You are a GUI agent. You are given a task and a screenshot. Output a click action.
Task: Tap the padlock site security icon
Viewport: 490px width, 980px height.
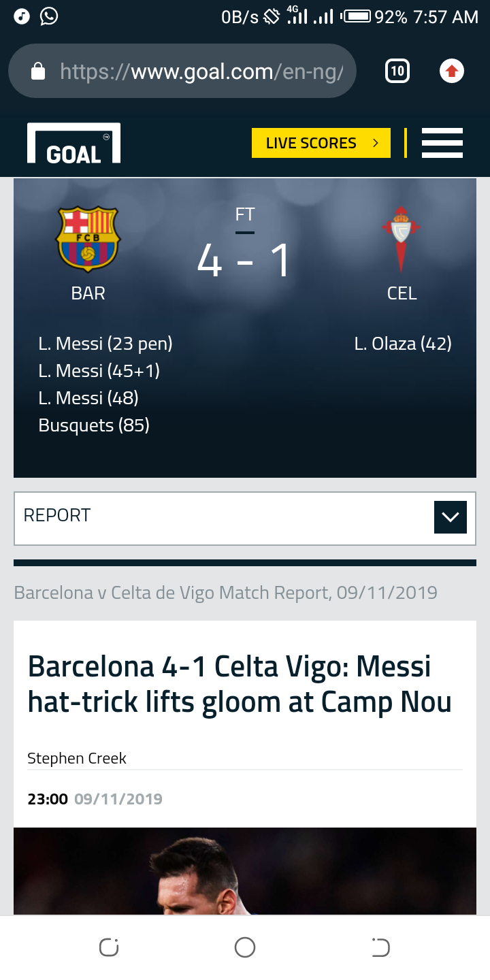tap(38, 71)
